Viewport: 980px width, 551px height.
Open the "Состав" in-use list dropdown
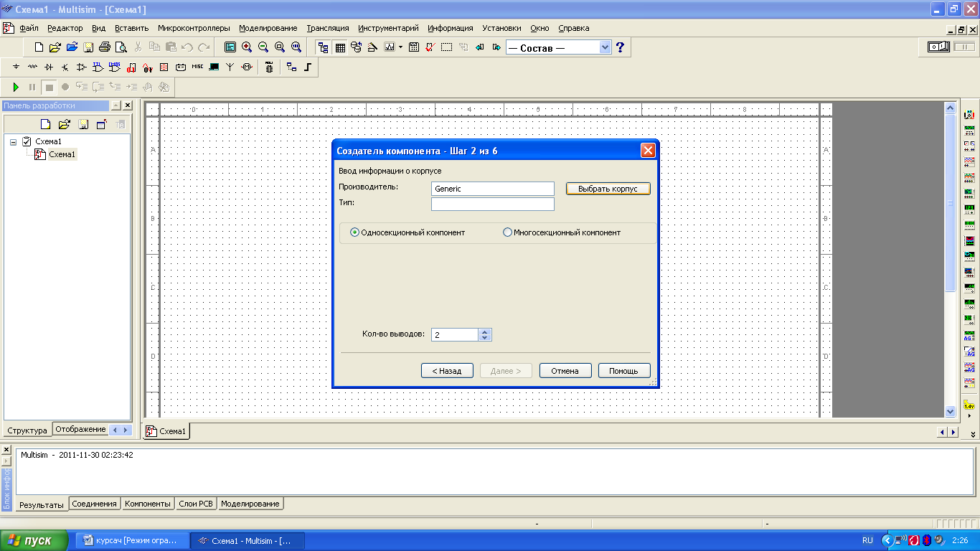(x=604, y=47)
